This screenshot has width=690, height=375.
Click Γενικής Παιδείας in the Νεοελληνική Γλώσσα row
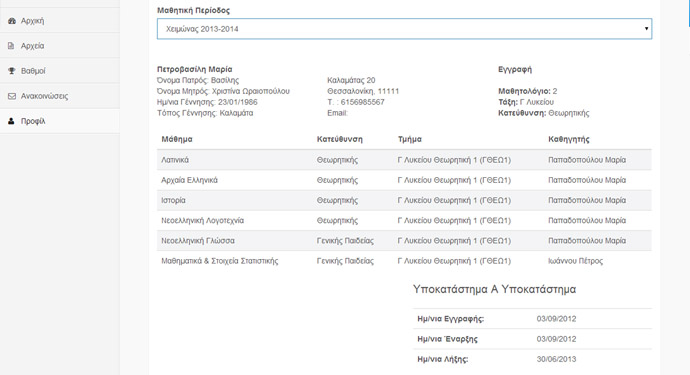point(345,241)
